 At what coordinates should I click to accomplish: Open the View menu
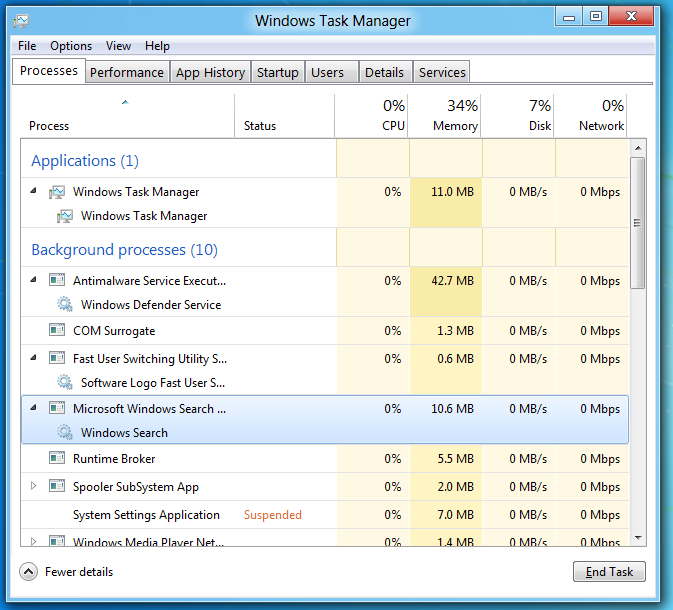pos(118,46)
